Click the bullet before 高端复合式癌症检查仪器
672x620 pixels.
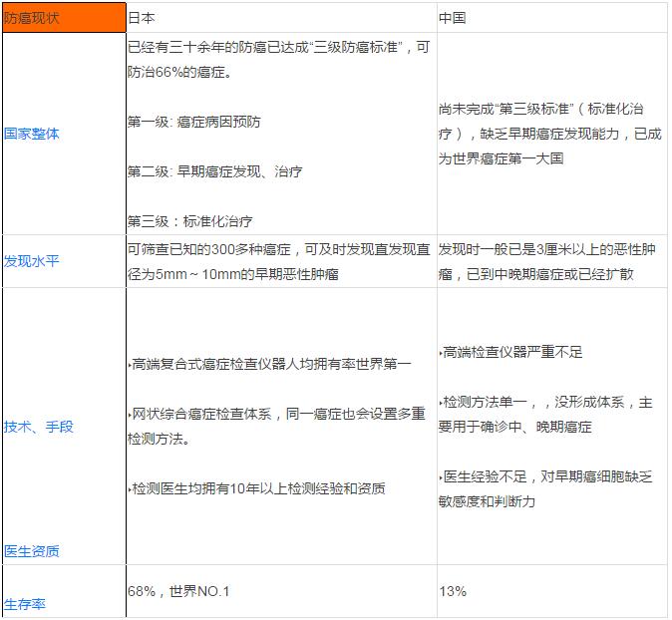tap(130, 365)
